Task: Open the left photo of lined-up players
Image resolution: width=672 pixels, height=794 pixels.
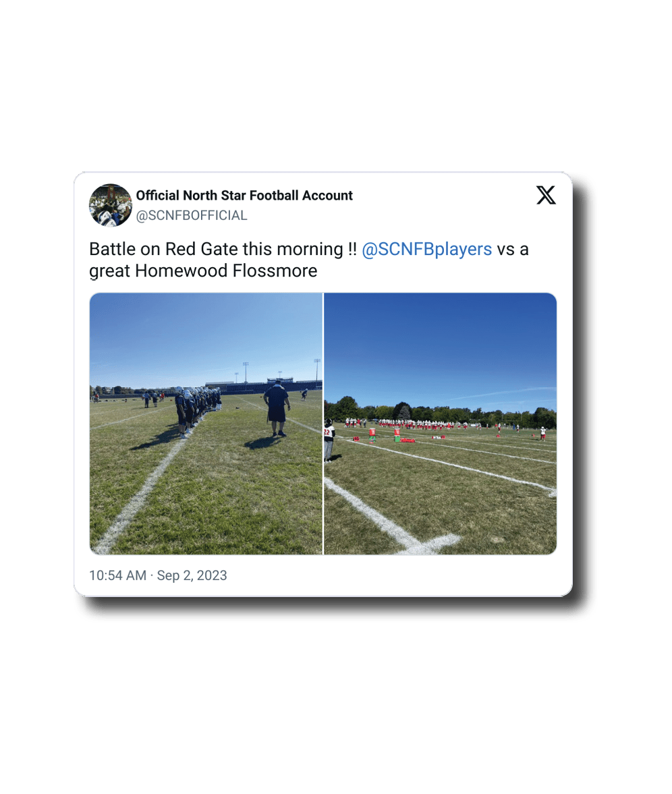Action: click(x=206, y=424)
